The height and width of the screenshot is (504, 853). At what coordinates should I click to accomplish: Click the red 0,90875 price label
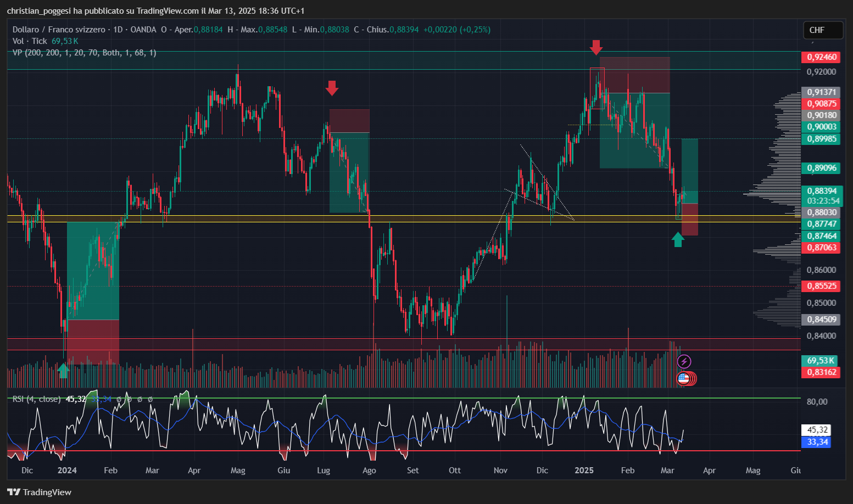822,104
